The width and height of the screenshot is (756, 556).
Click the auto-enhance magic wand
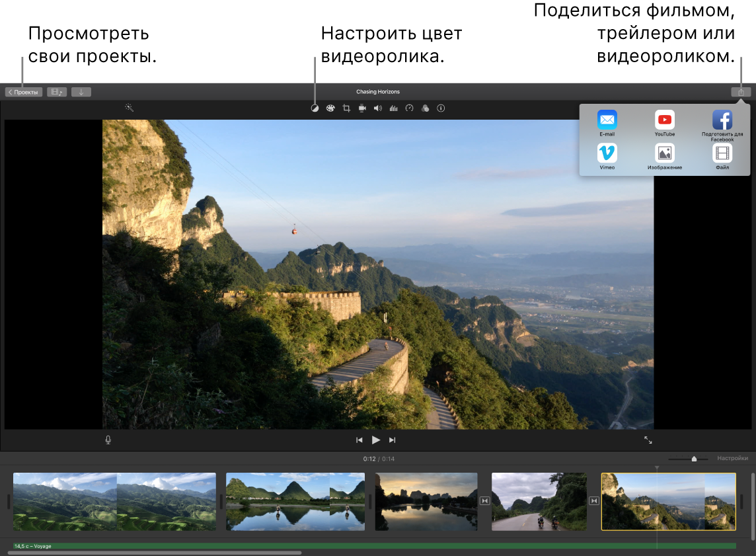click(130, 106)
